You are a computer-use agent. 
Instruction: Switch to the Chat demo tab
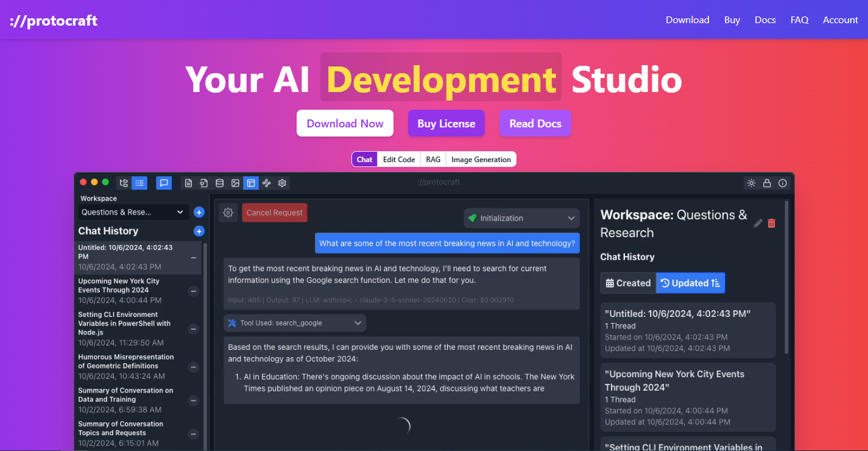tap(365, 159)
